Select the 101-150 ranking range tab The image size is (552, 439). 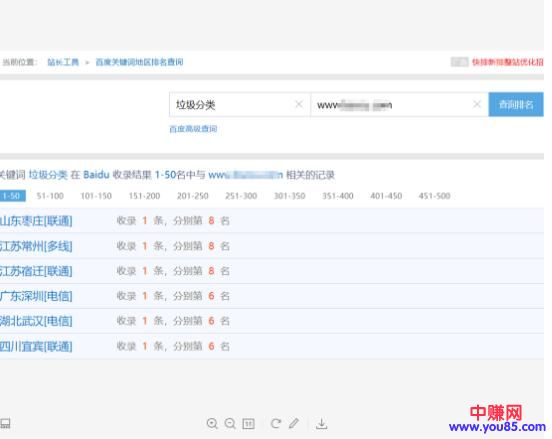[96, 196]
